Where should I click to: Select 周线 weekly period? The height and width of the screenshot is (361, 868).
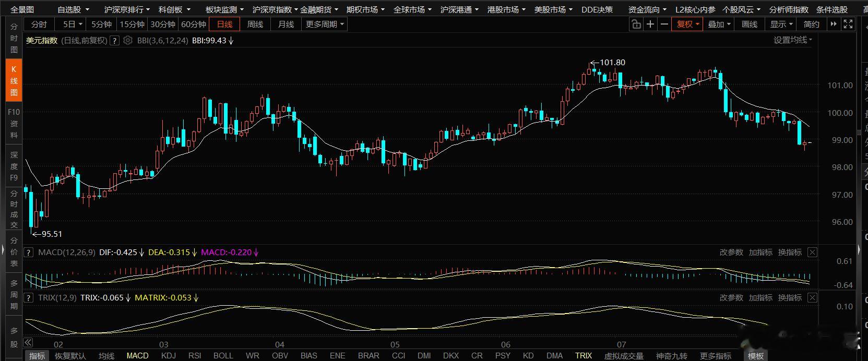[255, 24]
